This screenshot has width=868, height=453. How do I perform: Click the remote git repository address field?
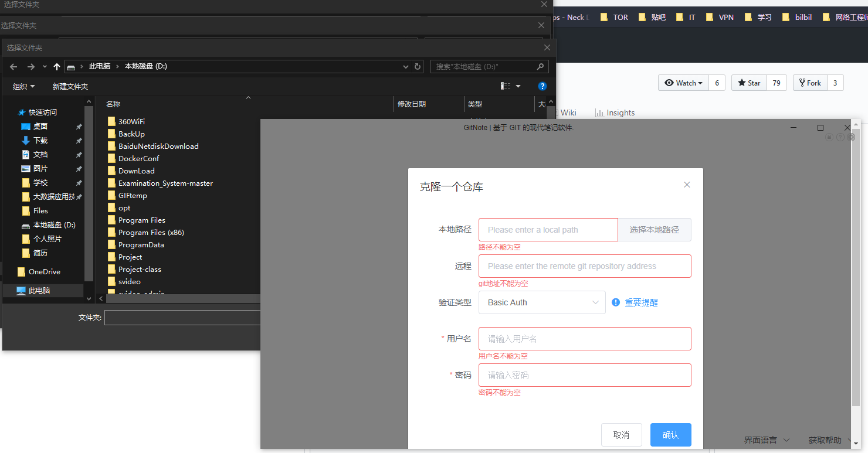(585, 266)
